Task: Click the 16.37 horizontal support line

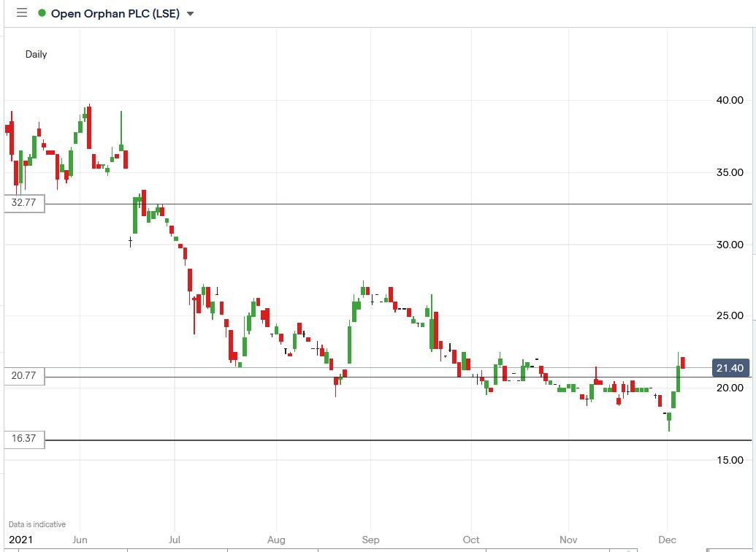Action: coord(365,440)
